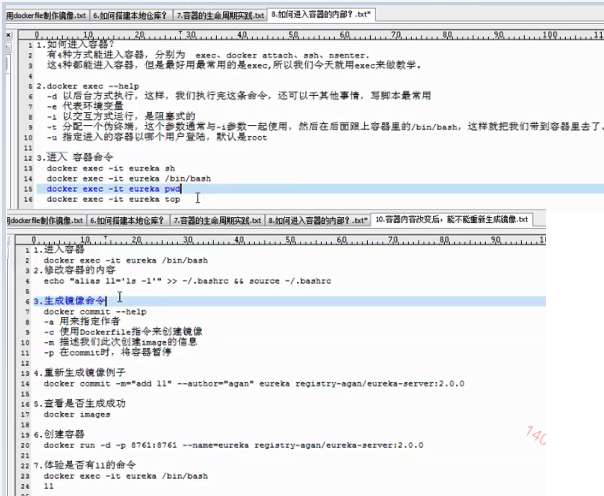Click line 23 'docker exec' command in lower editor
Image resolution: width=604 pixels, height=496 pixels.
tap(126, 476)
